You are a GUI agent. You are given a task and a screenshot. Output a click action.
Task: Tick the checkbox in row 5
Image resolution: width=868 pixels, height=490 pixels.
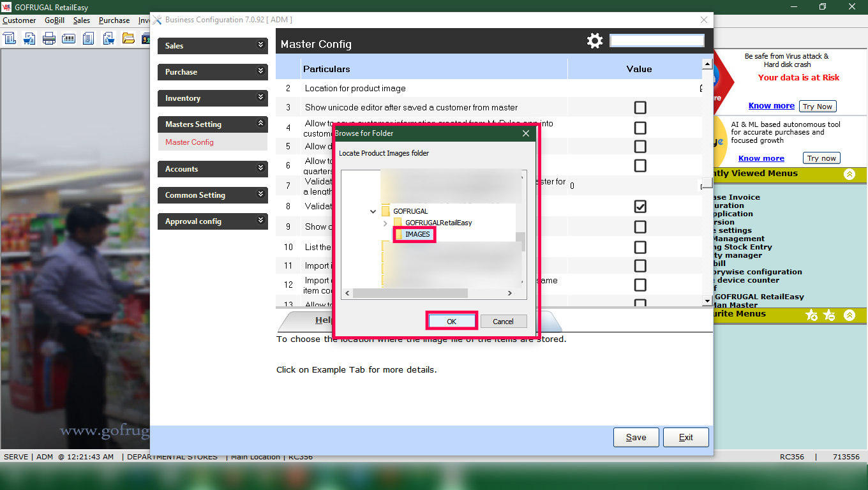[x=640, y=146]
